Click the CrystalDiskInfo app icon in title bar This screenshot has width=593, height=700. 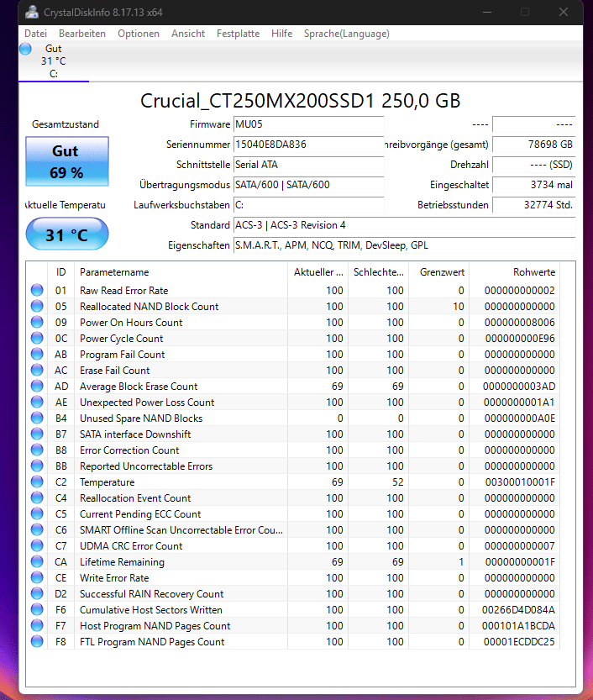coord(32,12)
